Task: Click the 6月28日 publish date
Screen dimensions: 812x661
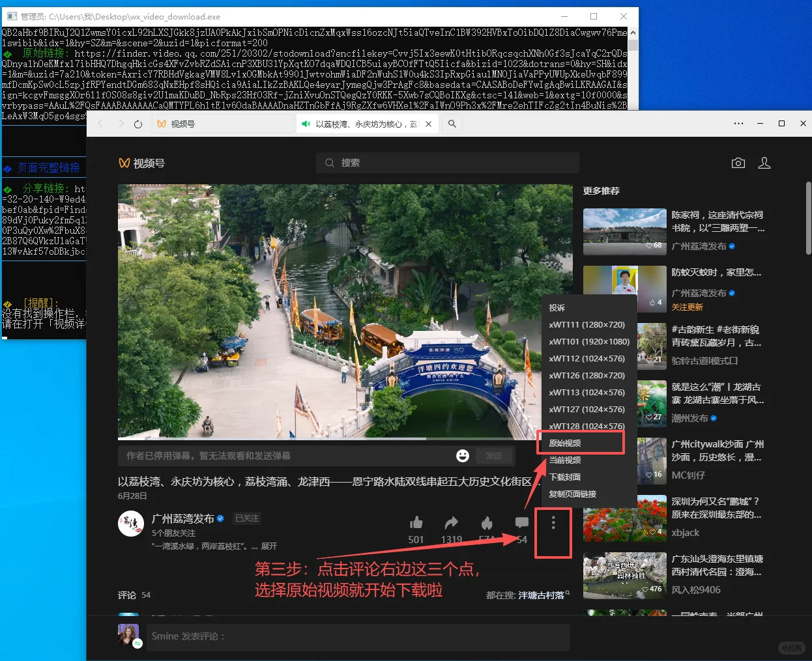Action: tap(132, 496)
